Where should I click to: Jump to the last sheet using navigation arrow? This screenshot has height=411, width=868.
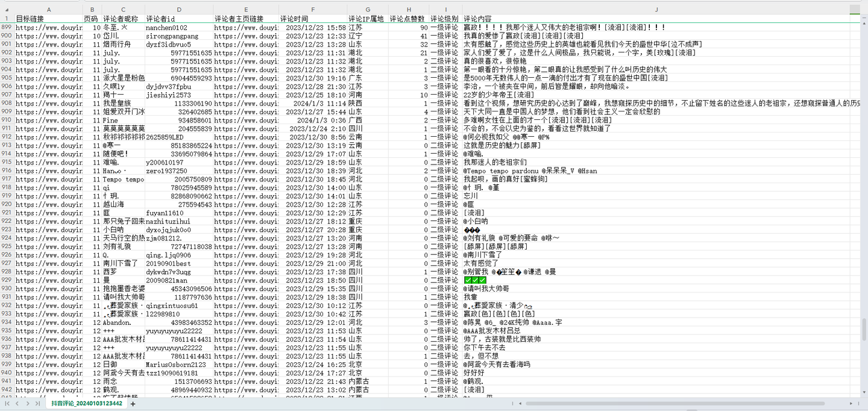click(37, 403)
